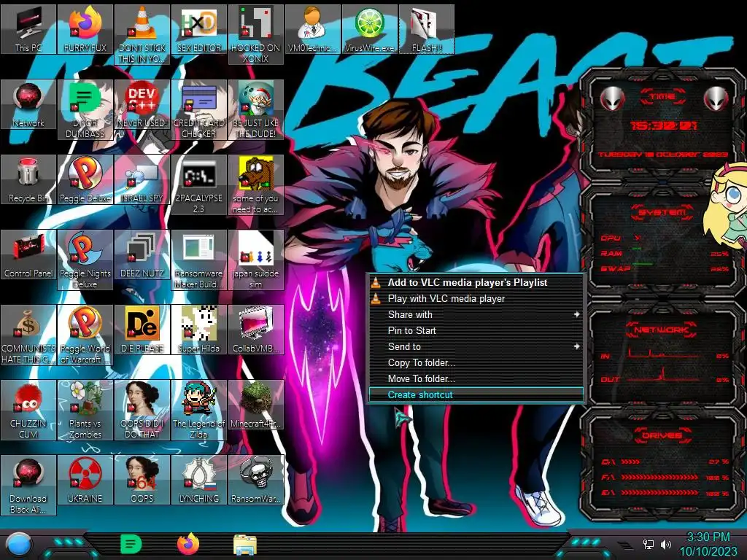Open the japan suicide sim icon

click(256, 260)
